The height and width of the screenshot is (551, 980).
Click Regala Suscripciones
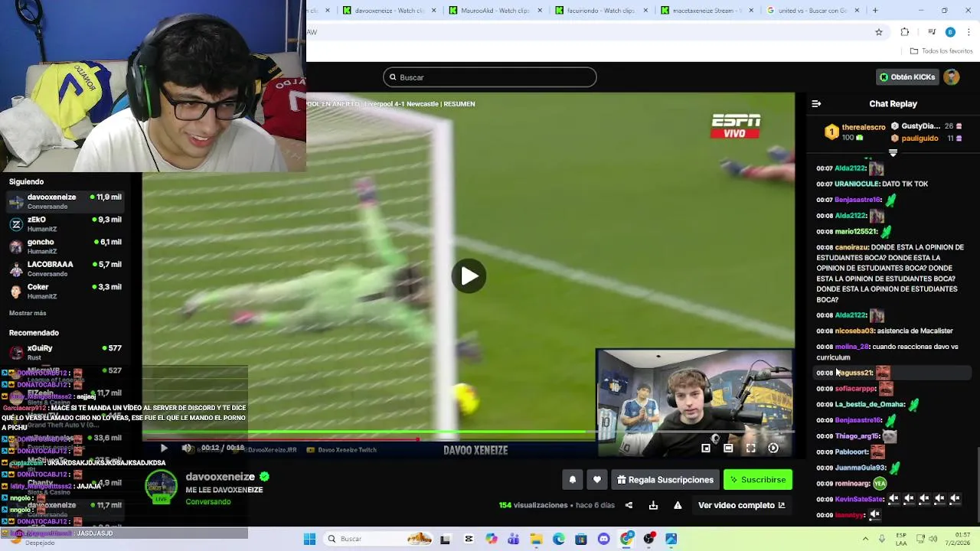click(x=665, y=480)
